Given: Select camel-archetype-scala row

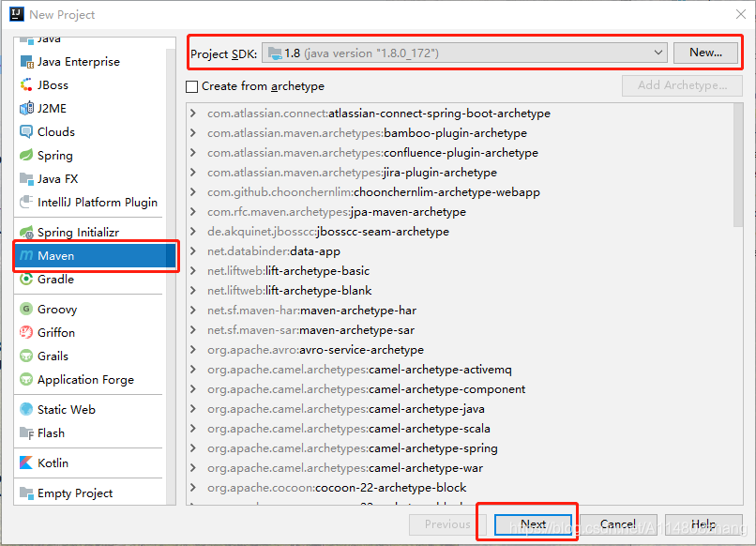Looking at the screenshot, I should click(460, 429).
